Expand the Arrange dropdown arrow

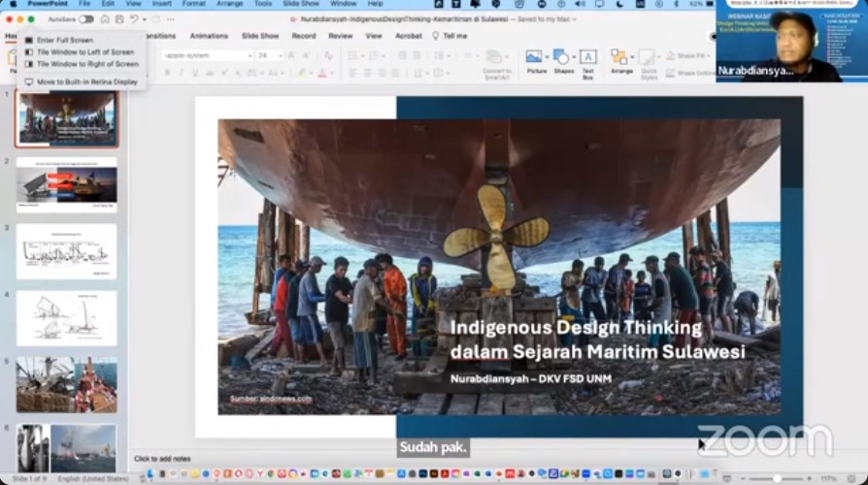(x=632, y=57)
